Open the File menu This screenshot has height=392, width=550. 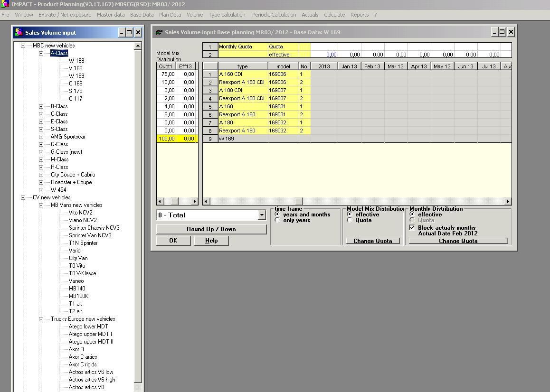pyautogui.click(x=5, y=15)
